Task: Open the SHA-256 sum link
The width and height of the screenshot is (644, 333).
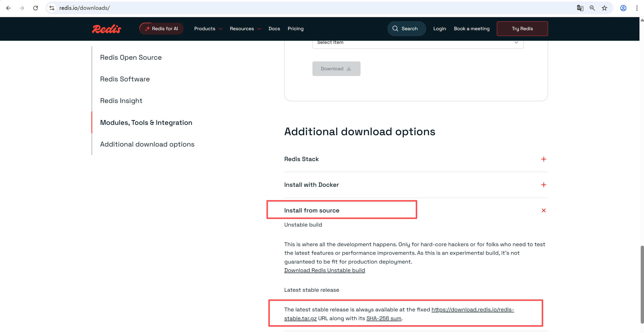Action: [x=383, y=318]
